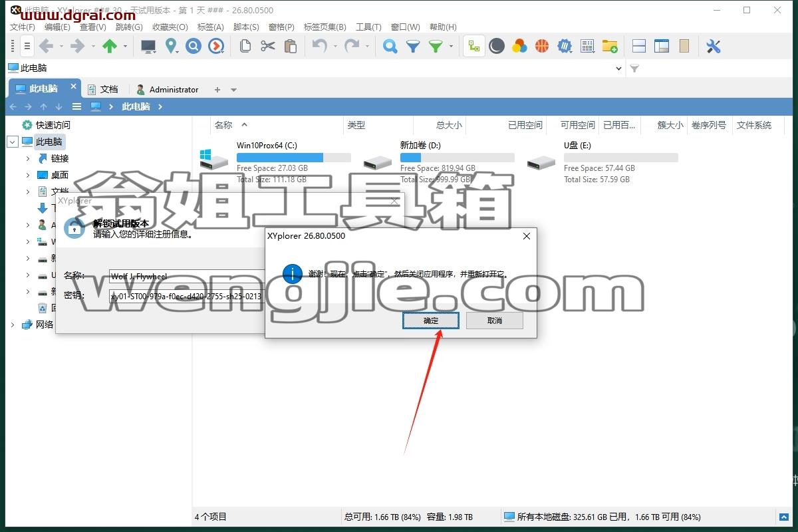
Task: Click the breadcrumb hamburger menu icon
Action: (76, 106)
